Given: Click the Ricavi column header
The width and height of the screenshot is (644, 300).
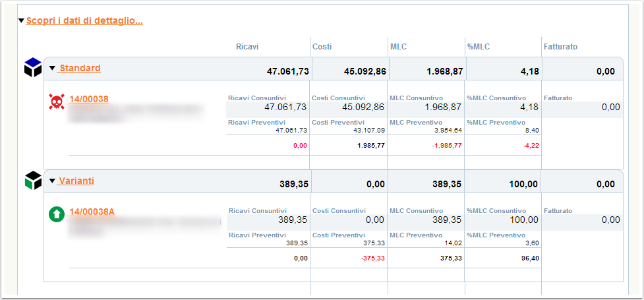Looking at the screenshot, I should pos(247,47).
